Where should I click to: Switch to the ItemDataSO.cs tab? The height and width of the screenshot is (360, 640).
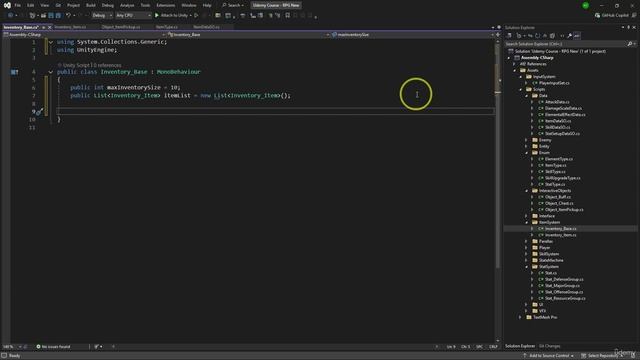pyautogui.click(x=206, y=27)
